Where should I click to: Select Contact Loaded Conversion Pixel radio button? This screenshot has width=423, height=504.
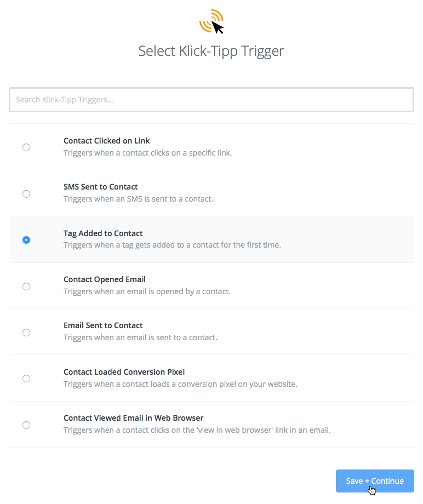coord(26,379)
